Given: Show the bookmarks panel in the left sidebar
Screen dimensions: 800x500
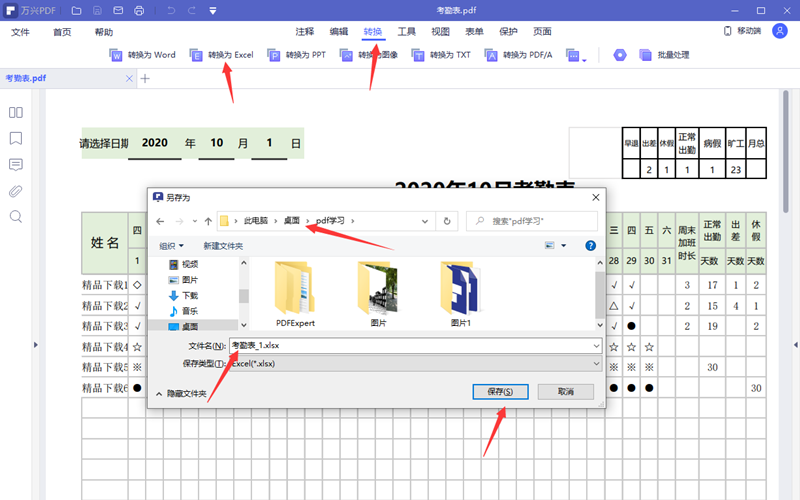Looking at the screenshot, I should click(16, 139).
